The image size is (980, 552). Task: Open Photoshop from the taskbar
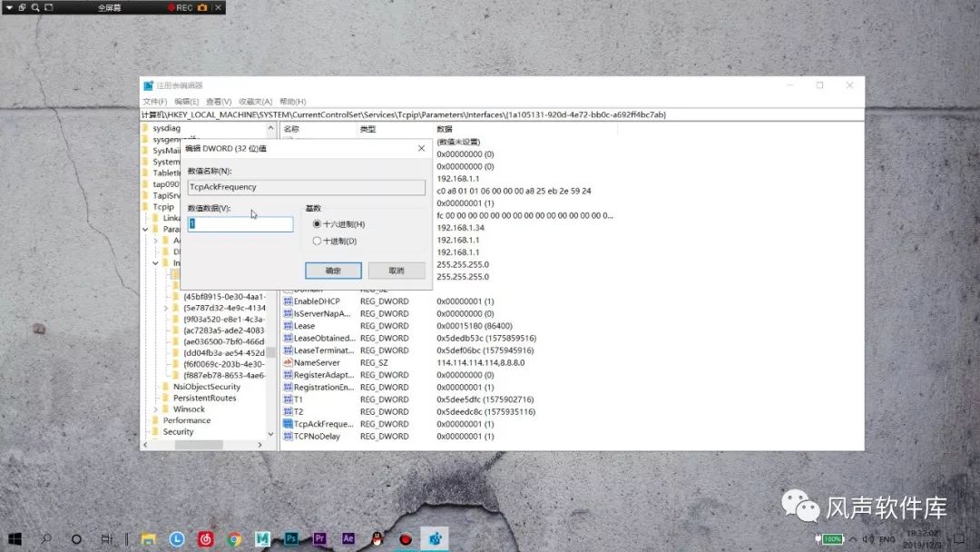coord(289,537)
